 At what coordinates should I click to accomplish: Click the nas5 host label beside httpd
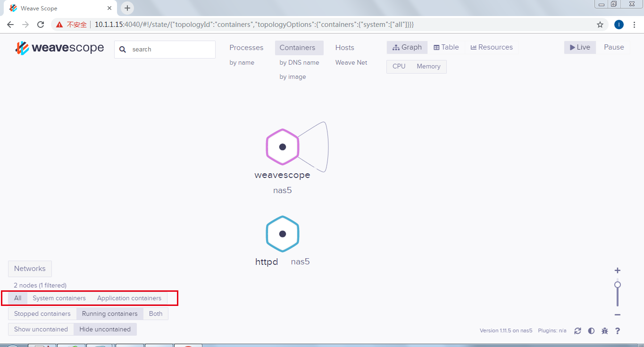[301, 262]
